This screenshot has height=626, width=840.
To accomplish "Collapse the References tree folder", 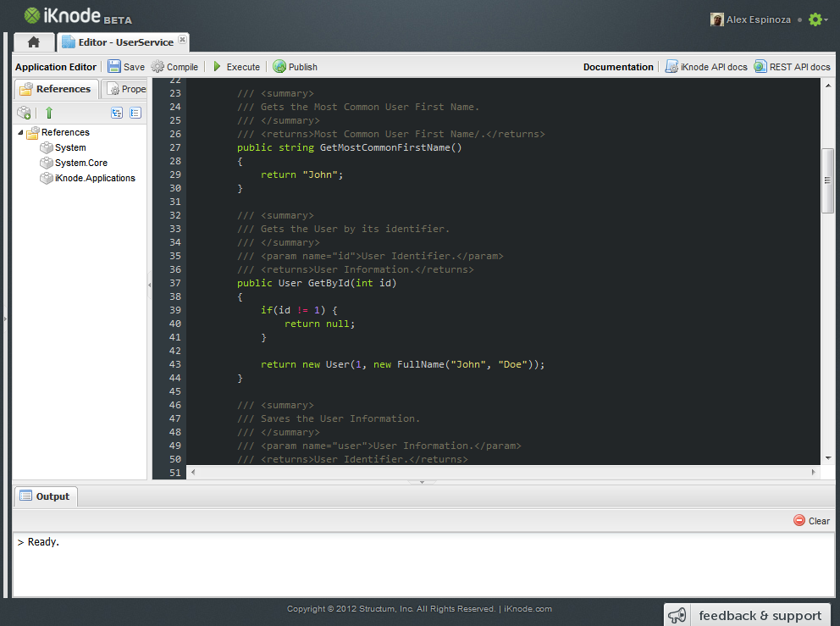I will tap(20, 132).
